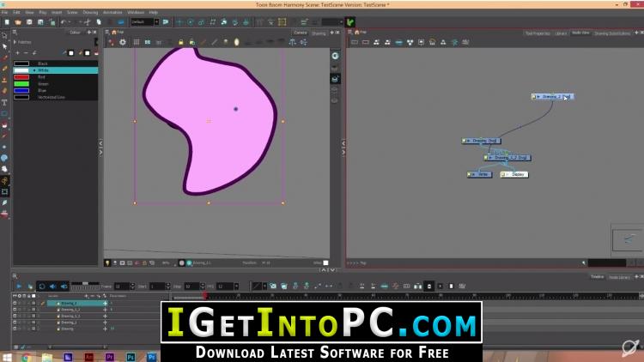The image size is (644, 362).
Task: Click the Open folder icon in top toolbar
Action: [x=18, y=22]
